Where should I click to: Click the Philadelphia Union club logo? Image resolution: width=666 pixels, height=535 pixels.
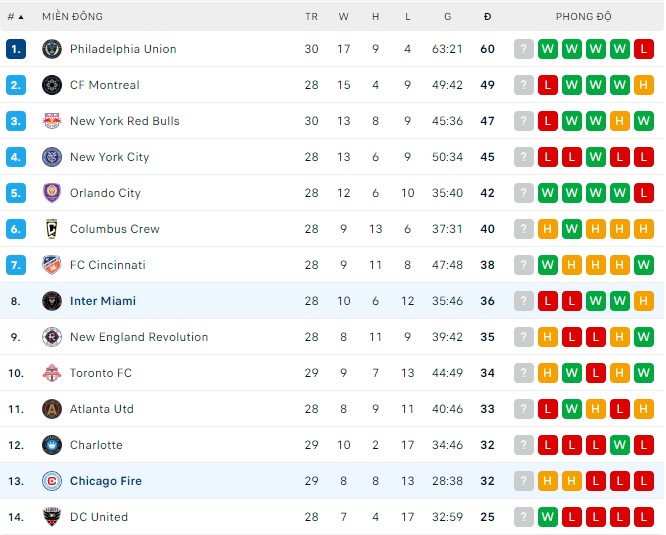pos(52,49)
